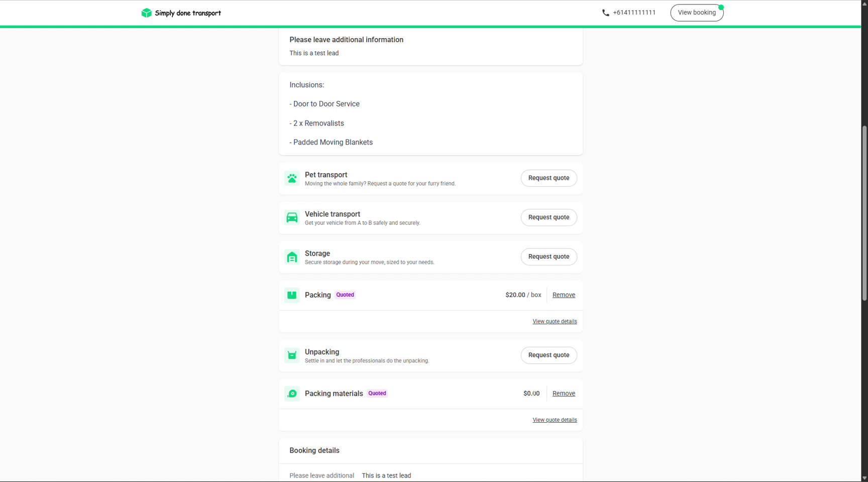Click the Vehicle transport title text
The image size is (868, 482).
click(333, 214)
